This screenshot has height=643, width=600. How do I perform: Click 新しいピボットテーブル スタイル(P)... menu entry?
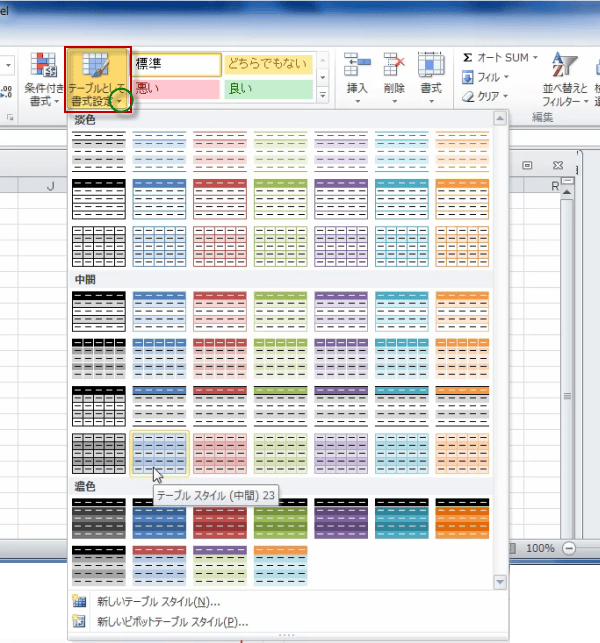click(172, 622)
